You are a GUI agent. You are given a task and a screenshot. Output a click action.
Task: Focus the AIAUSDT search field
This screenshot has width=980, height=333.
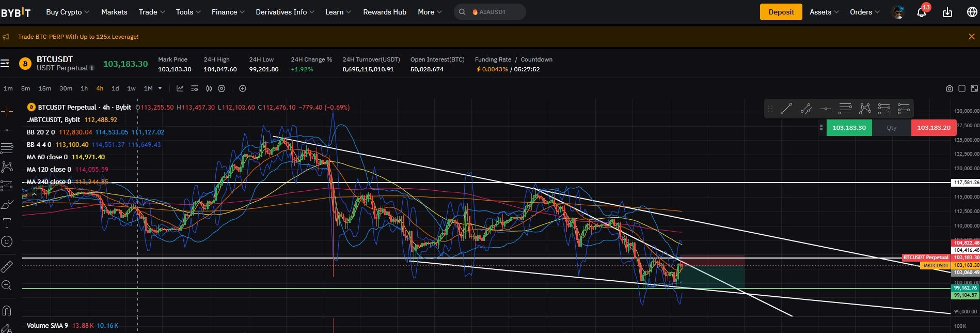pyautogui.click(x=490, y=12)
